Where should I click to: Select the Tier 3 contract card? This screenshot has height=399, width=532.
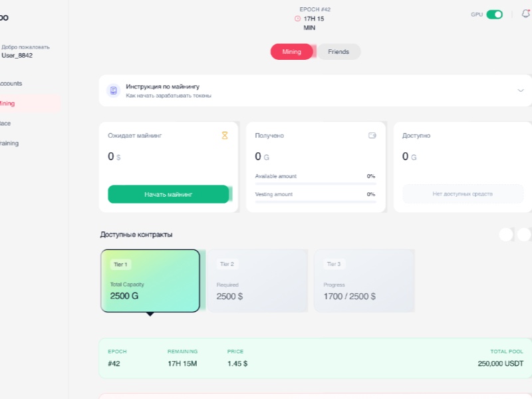click(x=364, y=280)
